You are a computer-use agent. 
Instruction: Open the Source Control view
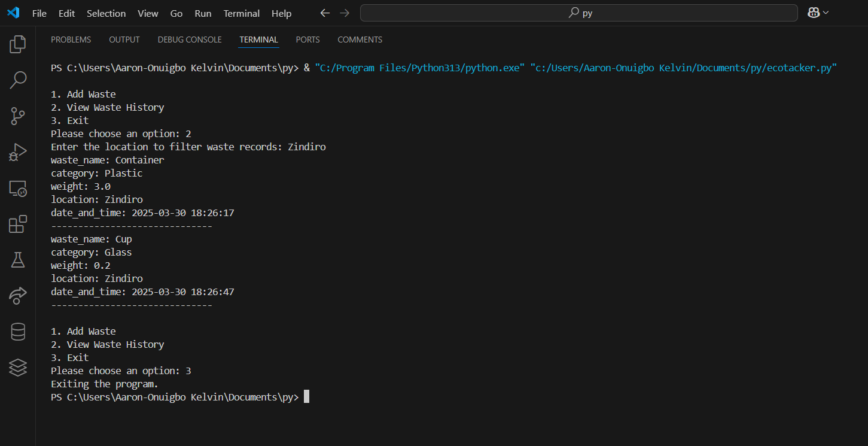(18, 116)
